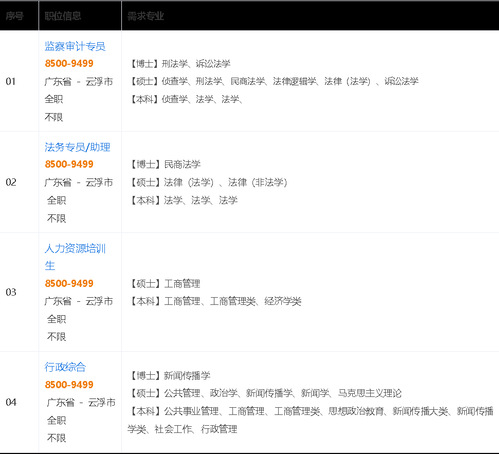This screenshot has height=454, width=499.
Task: Click the 【博士】民商法学 majors line
Action: click(x=164, y=164)
